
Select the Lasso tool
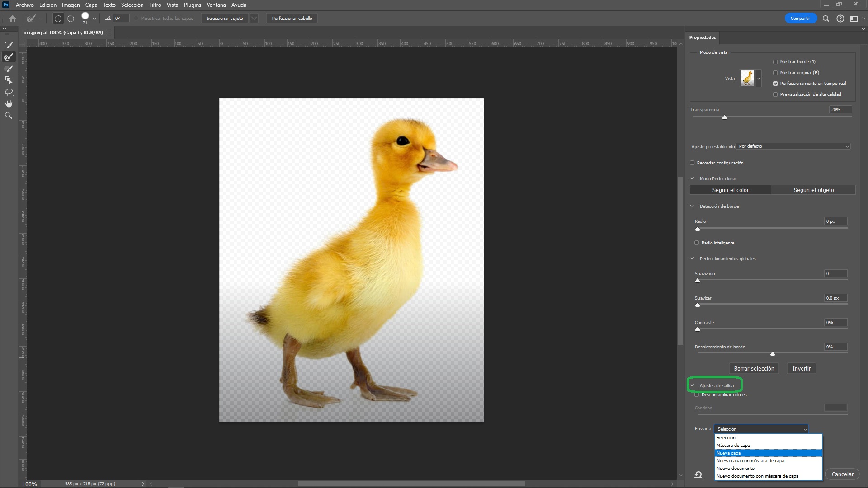9,92
